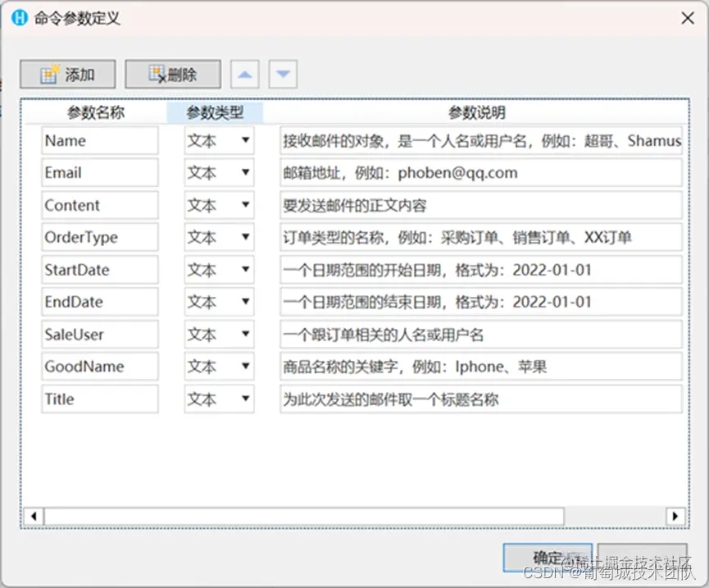The height and width of the screenshot is (588, 709).
Task: Click the left arrow of horizontal scrollbar
Action: point(34,517)
